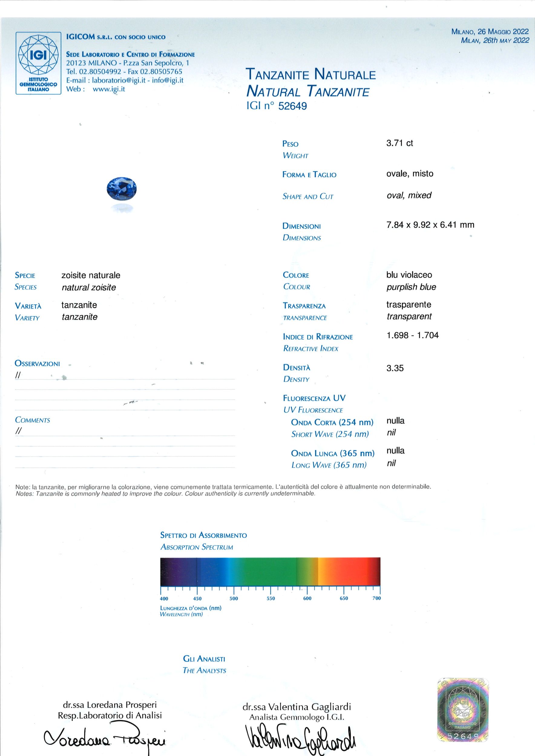Click the 7.84 x 9.92 x 6.41 mm dimensions
This screenshot has width=535, height=756.
click(430, 225)
